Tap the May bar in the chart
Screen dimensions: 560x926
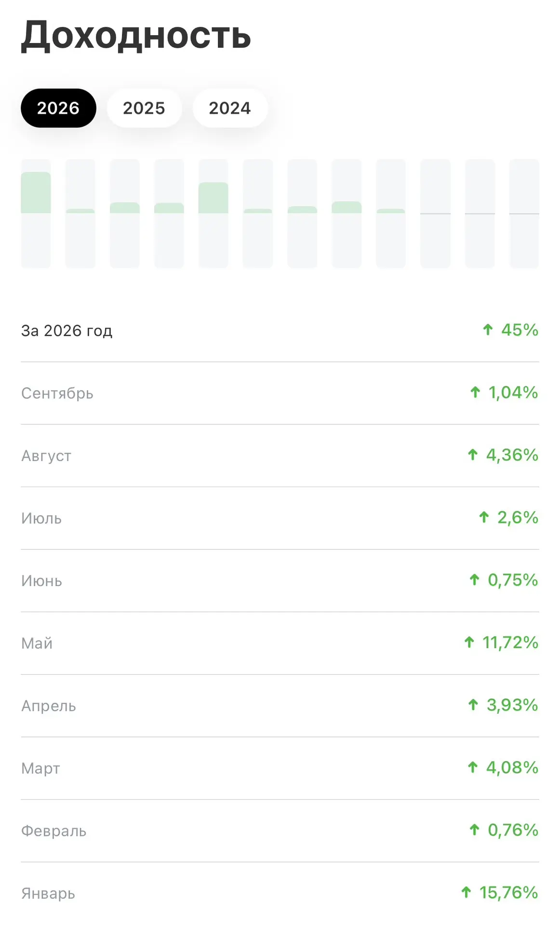213,213
